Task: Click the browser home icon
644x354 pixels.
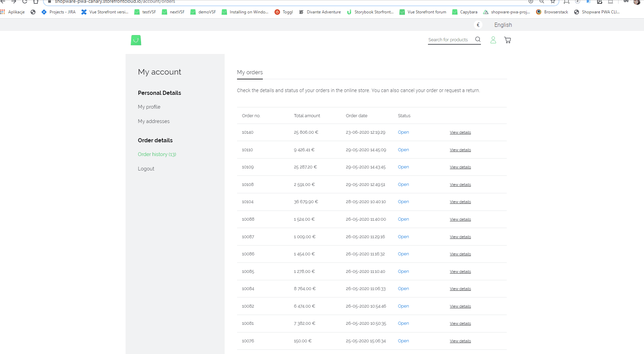Action: point(35,2)
